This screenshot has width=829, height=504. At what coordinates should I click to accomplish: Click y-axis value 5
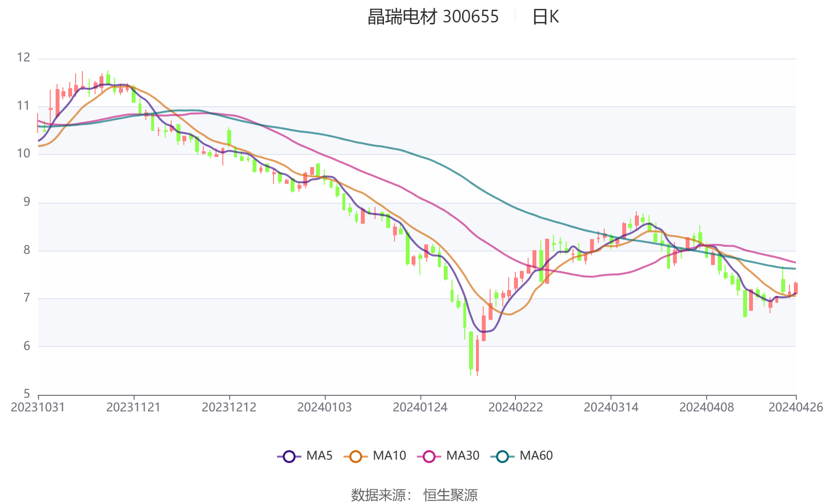[x=27, y=394]
